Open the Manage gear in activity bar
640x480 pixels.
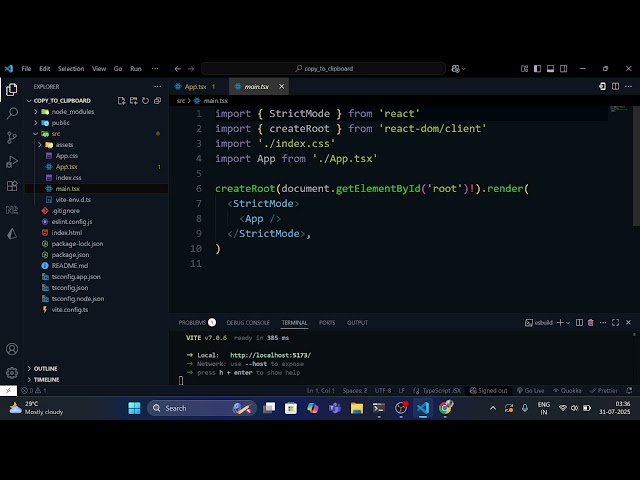tap(12, 373)
